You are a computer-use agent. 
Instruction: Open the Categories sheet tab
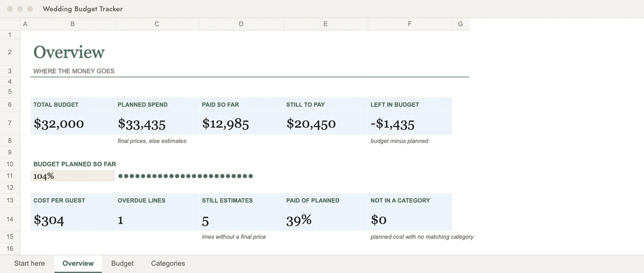[x=168, y=263]
